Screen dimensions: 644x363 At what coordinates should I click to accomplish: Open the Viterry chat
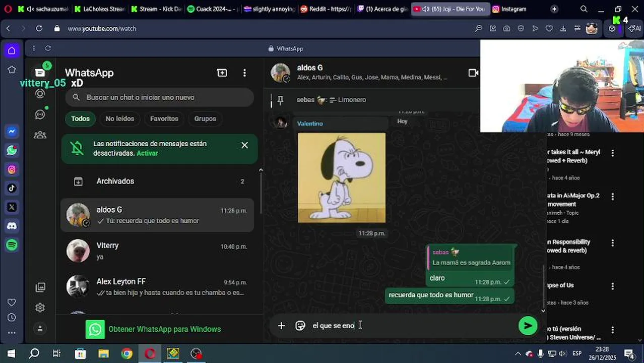click(x=157, y=251)
